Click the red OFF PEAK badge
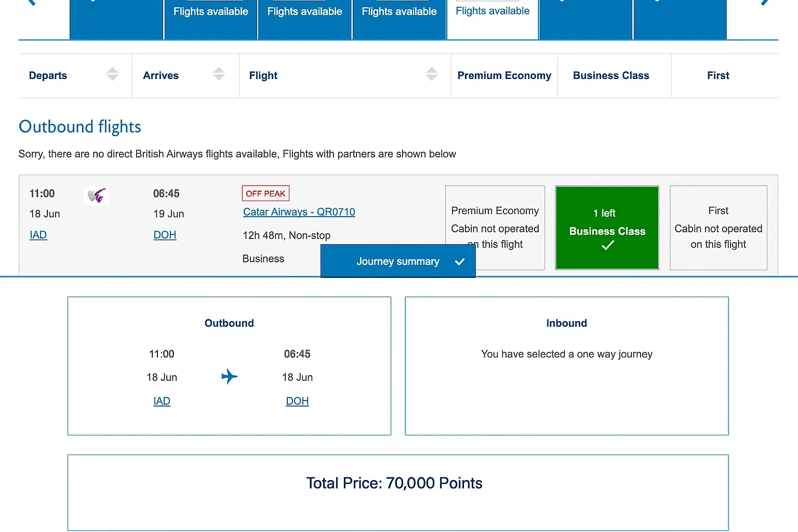This screenshot has height=532, width=798. [x=265, y=193]
